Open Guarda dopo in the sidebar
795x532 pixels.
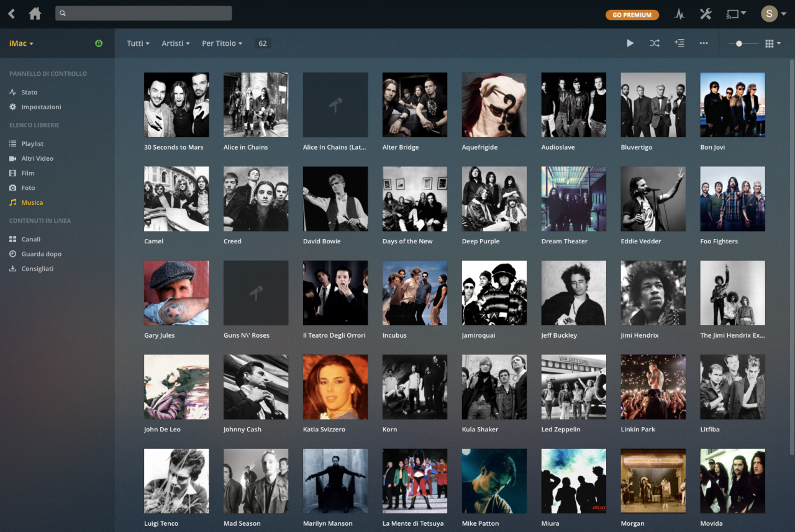click(41, 254)
